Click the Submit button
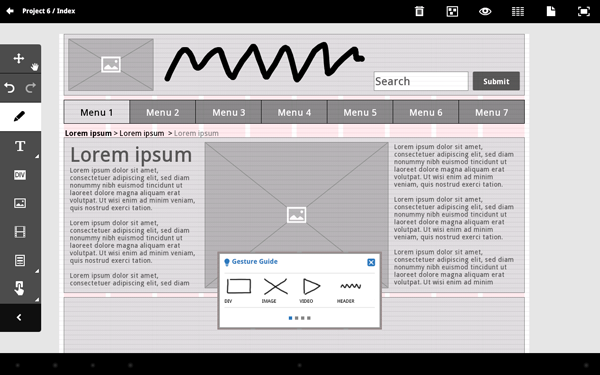Viewport: 600px width, 375px height. click(496, 81)
